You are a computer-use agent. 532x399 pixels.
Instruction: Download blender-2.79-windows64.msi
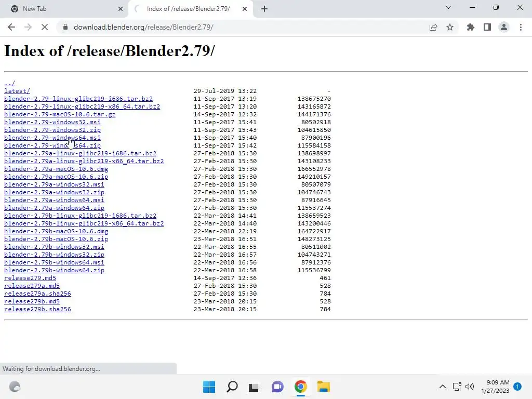click(52, 138)
